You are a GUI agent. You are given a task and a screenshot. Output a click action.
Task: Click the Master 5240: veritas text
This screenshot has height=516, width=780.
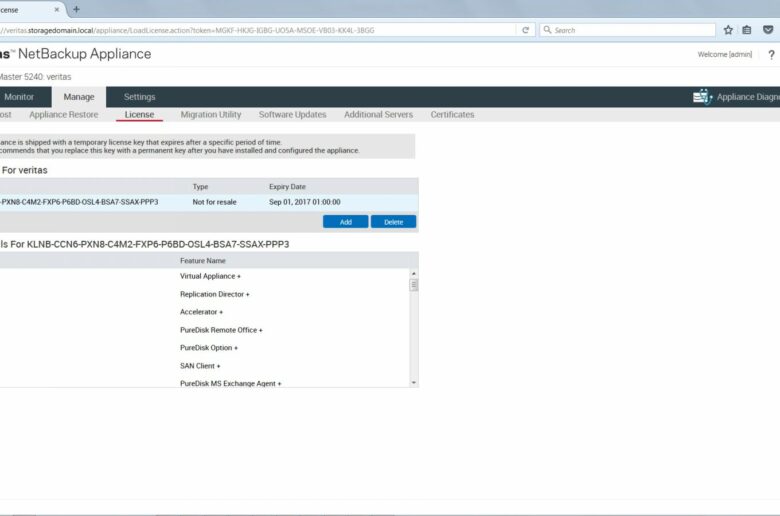(x=35, y=77)
